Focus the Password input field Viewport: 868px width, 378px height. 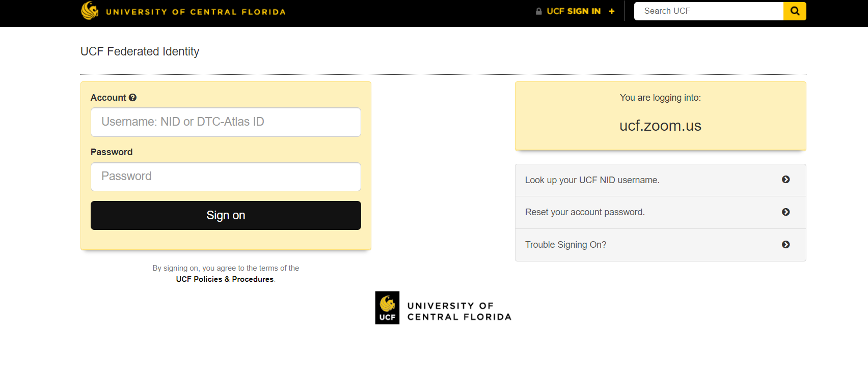coord(226,177)
